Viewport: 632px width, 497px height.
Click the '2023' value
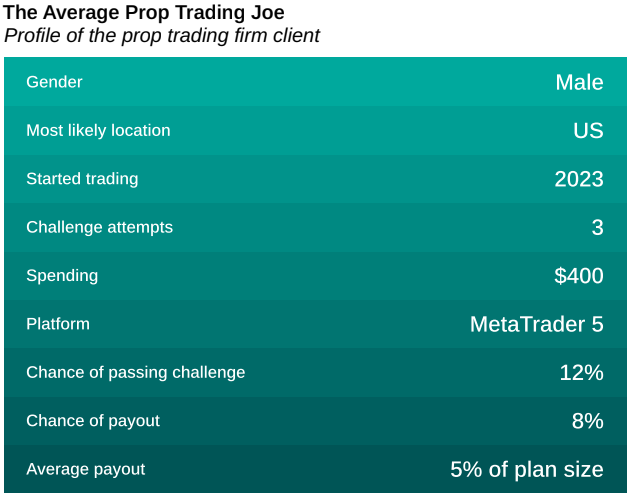(579, 179)
